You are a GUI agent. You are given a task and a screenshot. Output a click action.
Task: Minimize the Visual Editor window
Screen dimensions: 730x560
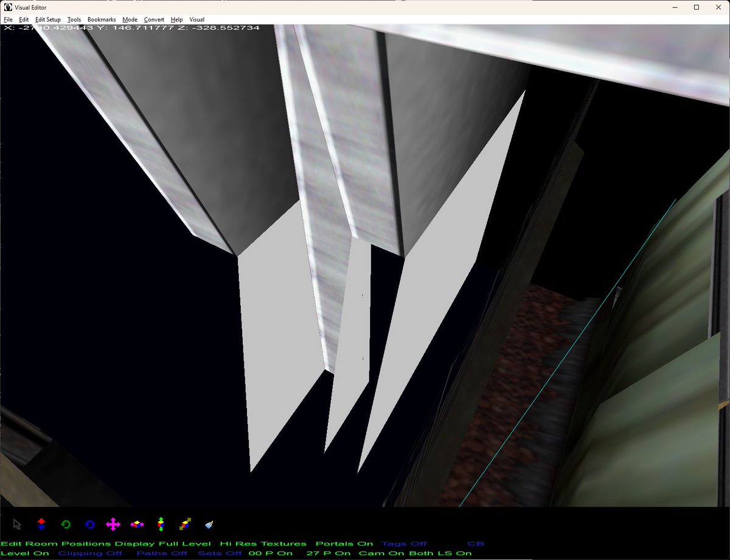(675, 7)
